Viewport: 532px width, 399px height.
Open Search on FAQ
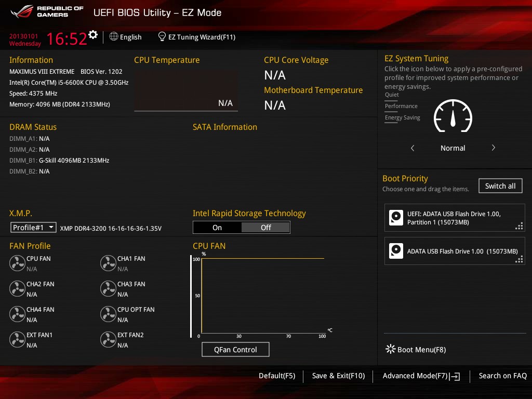tap(502, 376)
